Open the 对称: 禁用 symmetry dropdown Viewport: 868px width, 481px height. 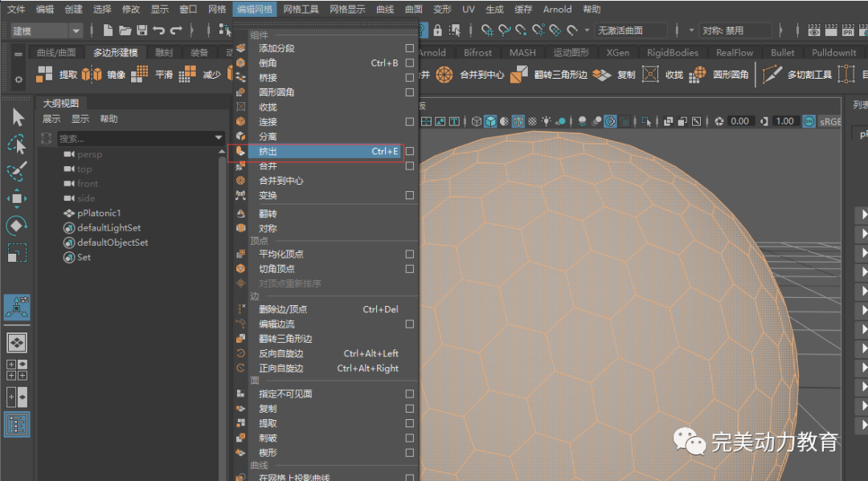735,31
